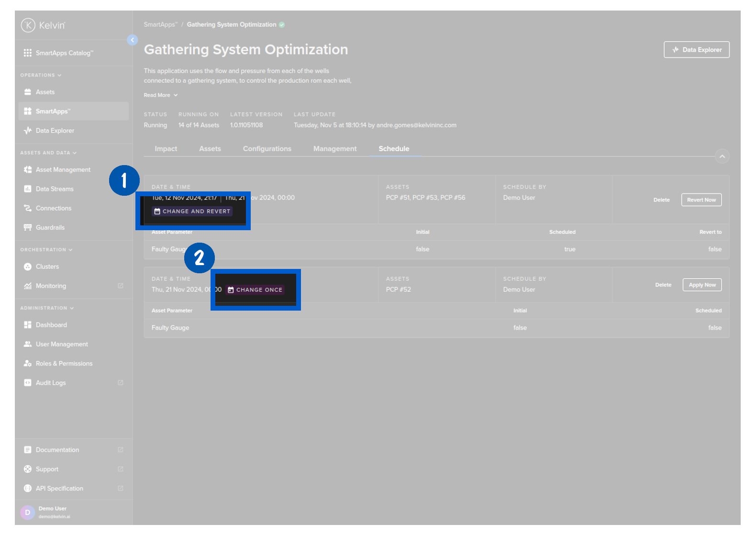Switch to the Management tab
756x536 pixels.
(335, 149)
